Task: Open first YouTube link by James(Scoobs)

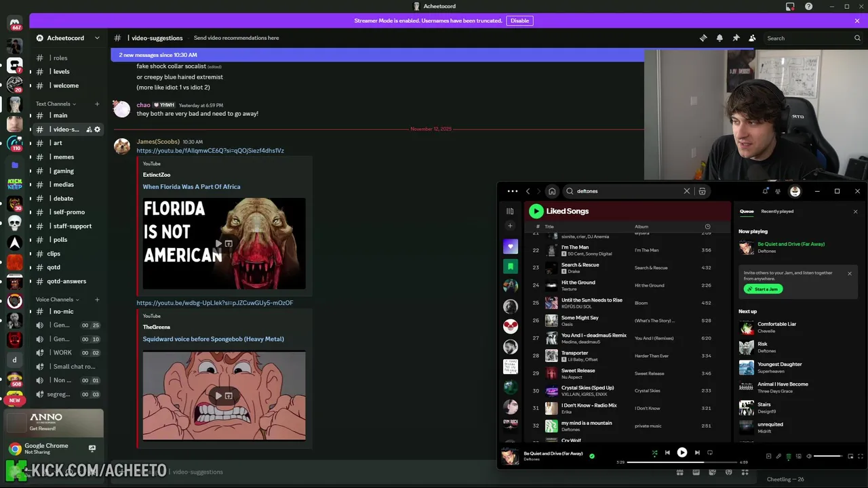Action: pyautogui.click(x=210, y=150)
